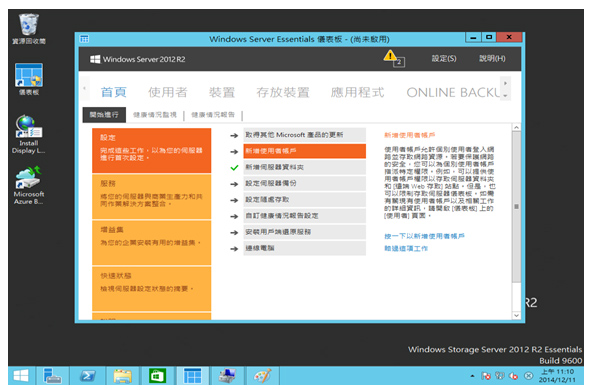594x390 pixels.
Task: Select the 增益集 category tile
Action: pyautogui.click(x=152, y=243)
